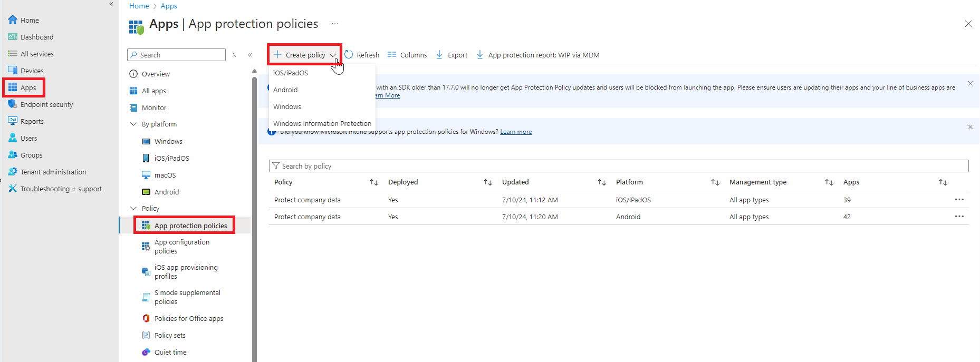Open iOS app provisioning profiles icon
This screenshot has height=362, width=980.
point(146,272)
